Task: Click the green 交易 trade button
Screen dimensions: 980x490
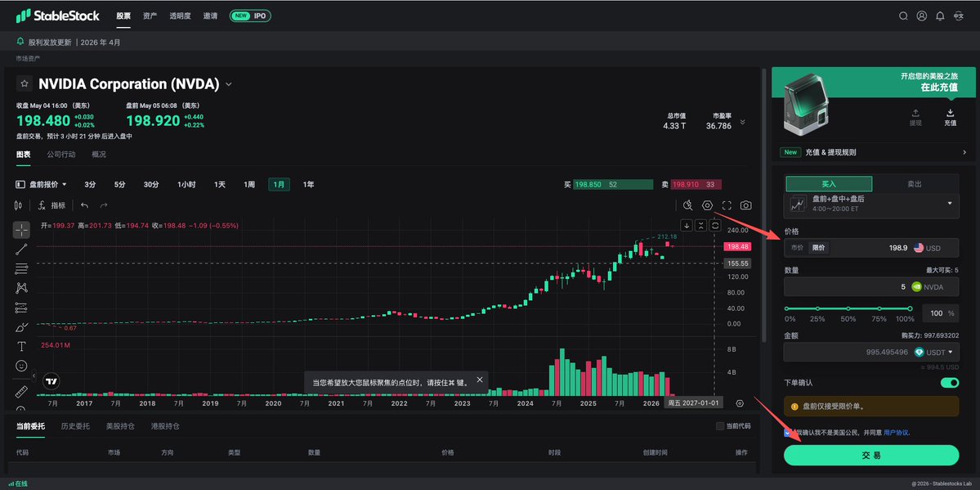Action: click(871, 455)
